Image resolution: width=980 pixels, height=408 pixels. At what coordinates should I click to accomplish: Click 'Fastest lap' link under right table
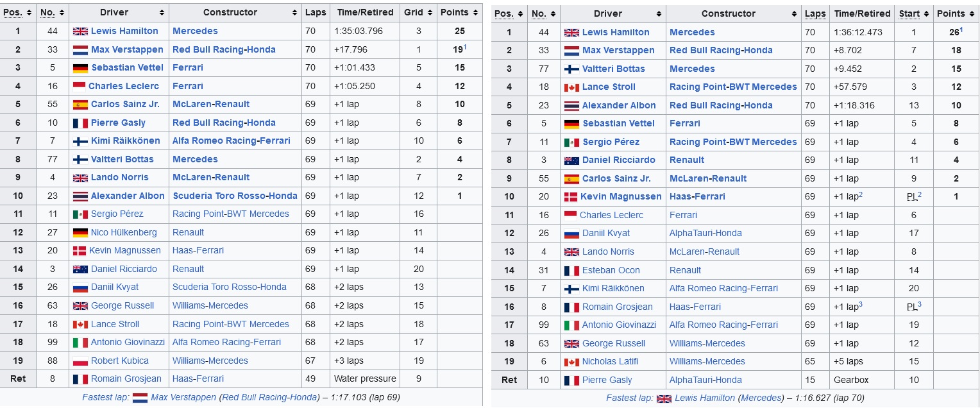629,398
